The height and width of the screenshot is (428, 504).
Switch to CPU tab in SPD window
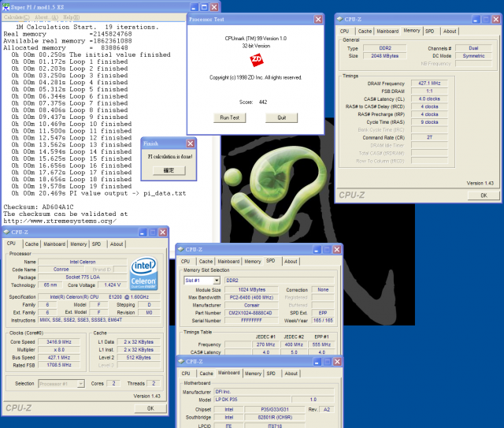(x=186, y=262)
